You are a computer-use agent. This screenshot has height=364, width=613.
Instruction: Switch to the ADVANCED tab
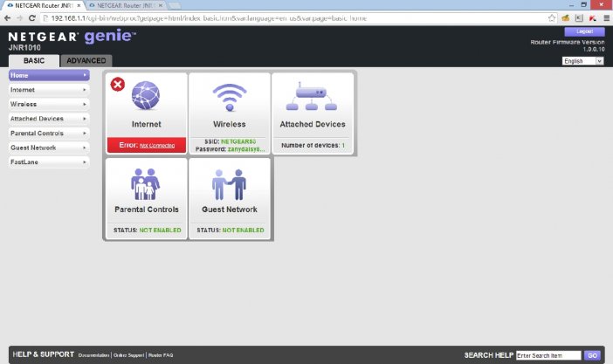pyautogui.click(x=86, y=60)
